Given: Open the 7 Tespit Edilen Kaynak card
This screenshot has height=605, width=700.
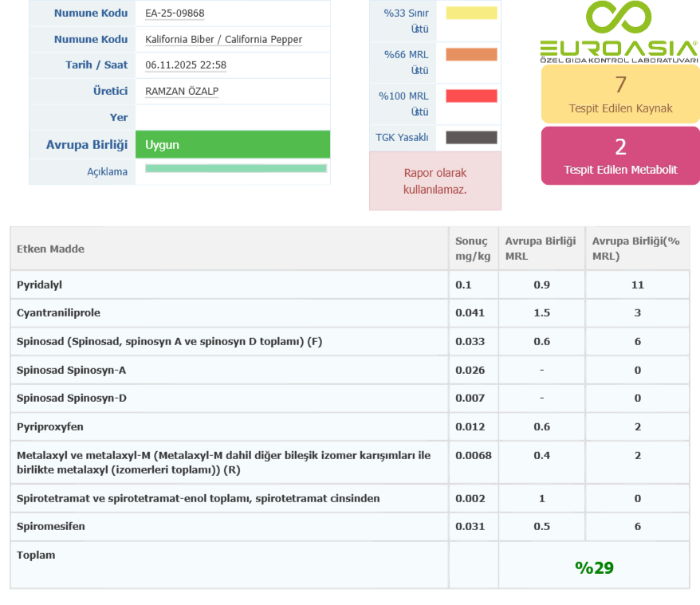Looking at the screenshot, I should (620, 93).
